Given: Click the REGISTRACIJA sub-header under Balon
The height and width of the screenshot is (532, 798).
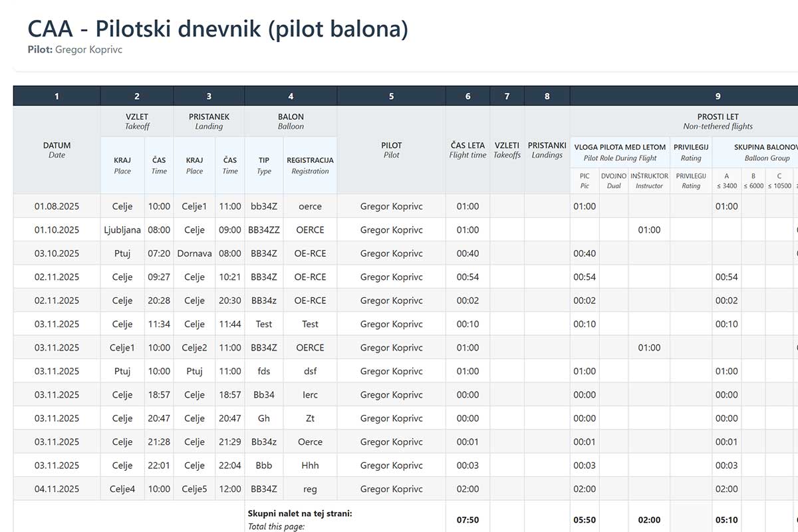Looking at the screenshot, I should coord(310,165).
